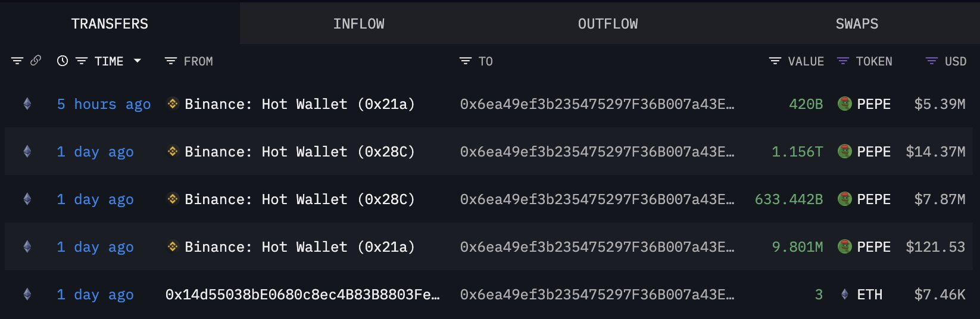Click the clock icon beside TIME
The width and height of the screenshot is (980, 319).
pyautogui.click(x=63, y=61)
